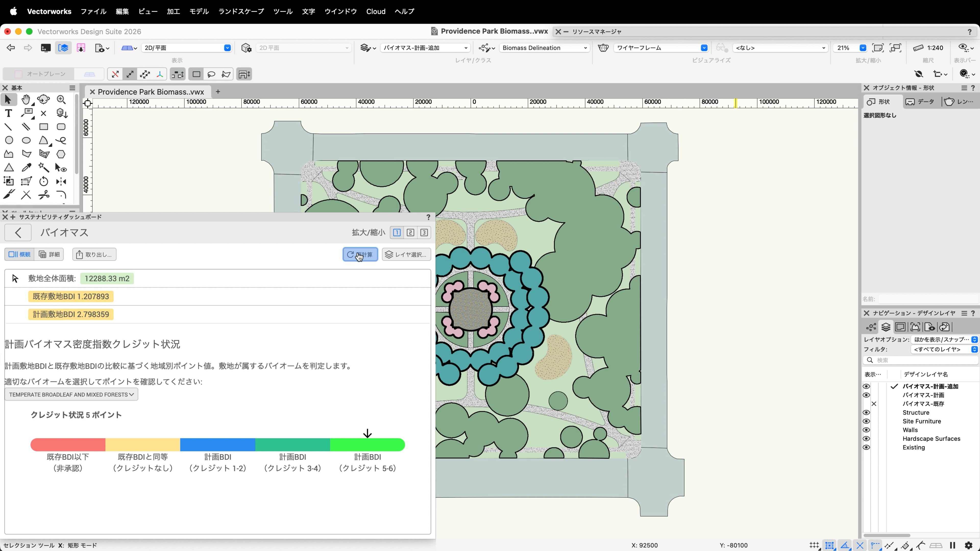Pick the Circle tool
980x551 pixels.
9,140
